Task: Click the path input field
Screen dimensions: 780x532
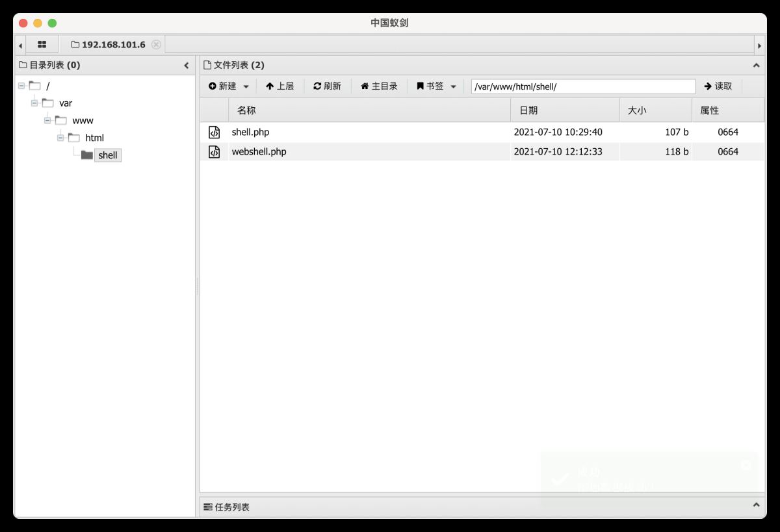Action: pyautogui.click(x=583, y=86)
